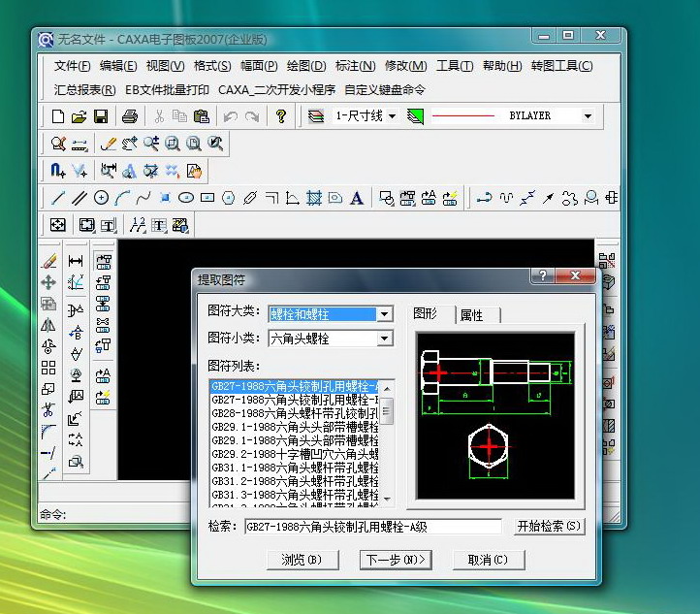The width and height of the screenshot is (700, 614).
Task: Open the 绘图(D) menu
Action: 306,66
